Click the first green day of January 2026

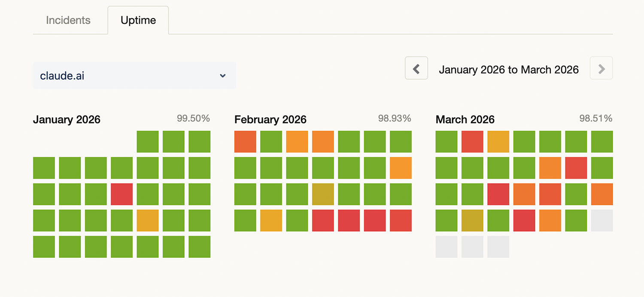tap(148, 142)
